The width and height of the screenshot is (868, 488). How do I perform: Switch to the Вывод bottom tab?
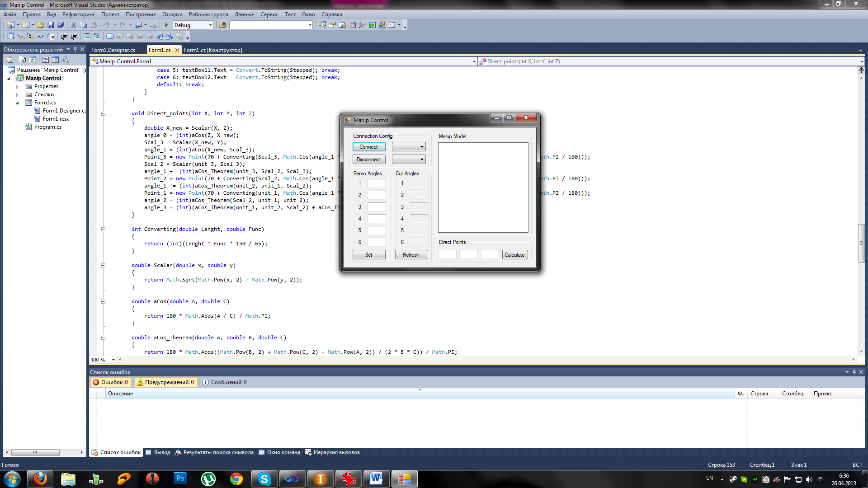click(158, 452)
